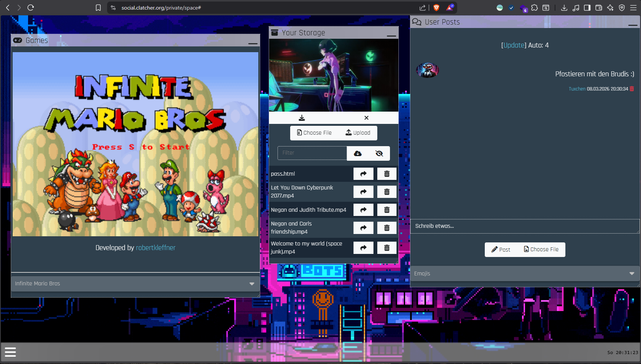Click the Update link in User Posts
The image size is (641, 364).
pyautogui.click(x=514, y=45)
